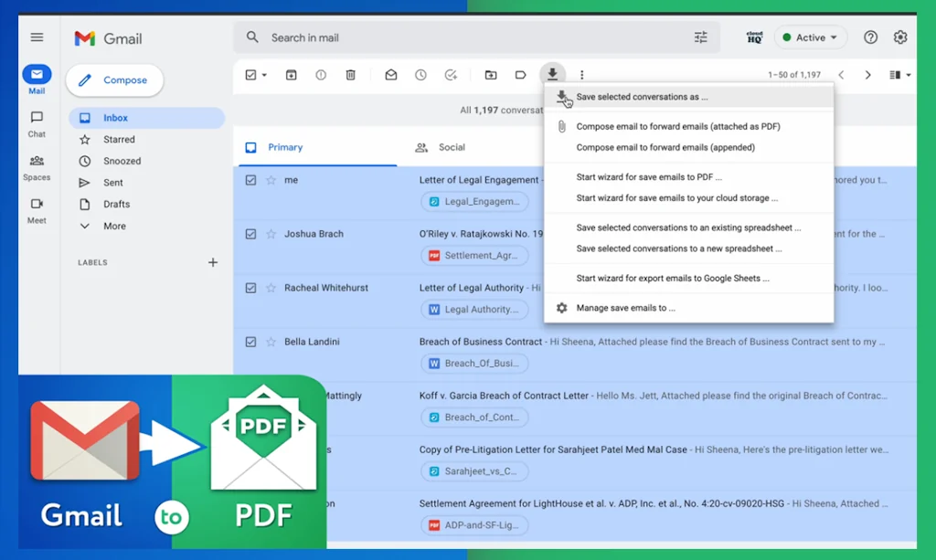The width and height of the screenshot is (936, 560).
Task: Mark selected emails as unread
Action: click(x=389, y=75)
